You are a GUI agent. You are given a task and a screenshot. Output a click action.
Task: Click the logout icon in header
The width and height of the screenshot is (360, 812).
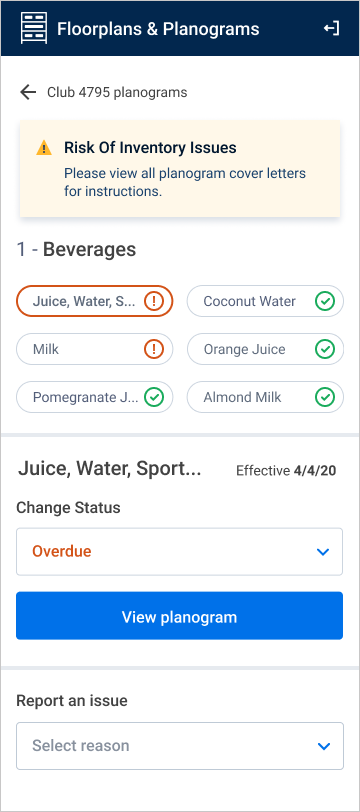click(332, 28)
